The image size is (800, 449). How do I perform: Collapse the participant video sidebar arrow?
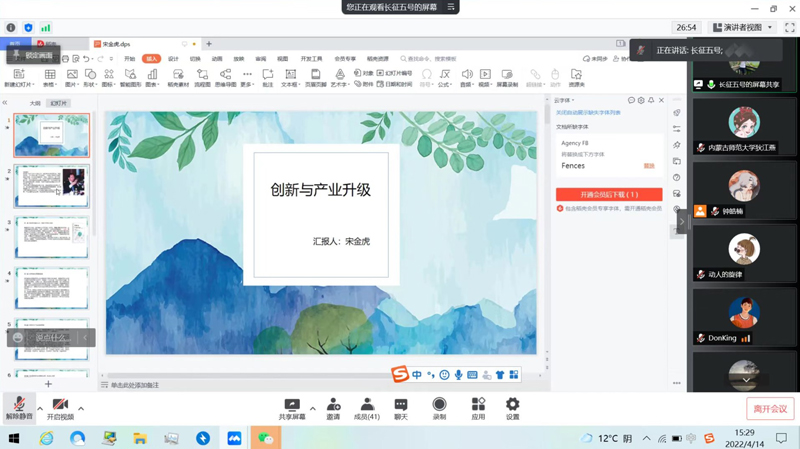682,222
